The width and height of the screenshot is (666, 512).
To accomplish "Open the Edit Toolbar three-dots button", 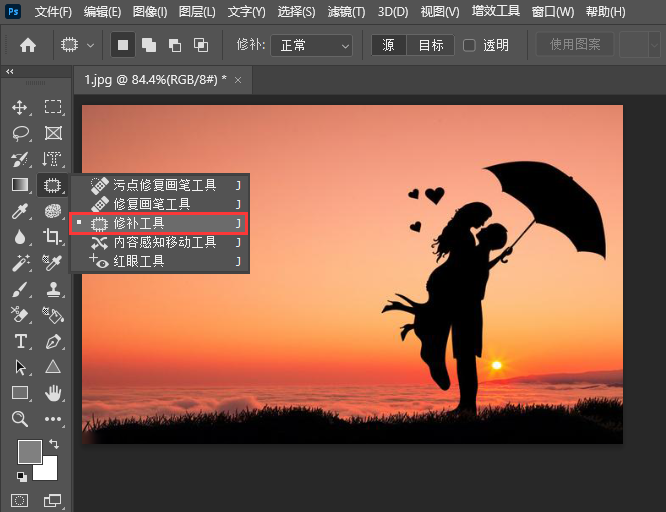I will [53, 419].
